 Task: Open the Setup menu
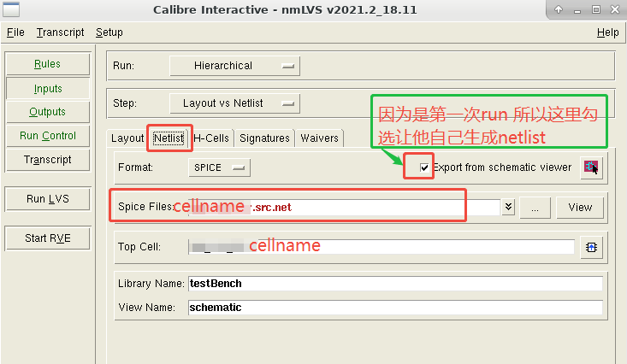click(109, 32)
